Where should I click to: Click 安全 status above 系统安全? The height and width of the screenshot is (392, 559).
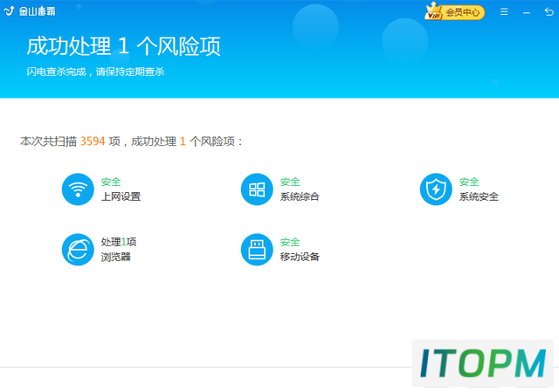[469, 182]
